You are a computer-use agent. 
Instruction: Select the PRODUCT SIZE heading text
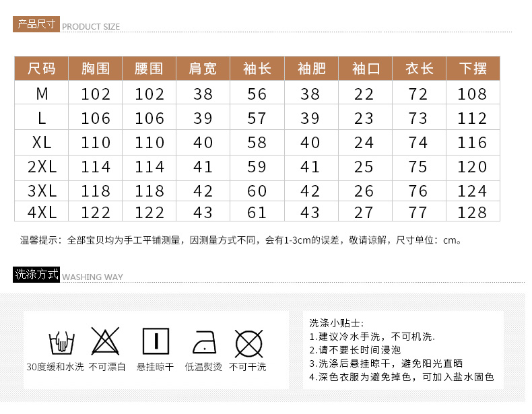pos(91,26)
